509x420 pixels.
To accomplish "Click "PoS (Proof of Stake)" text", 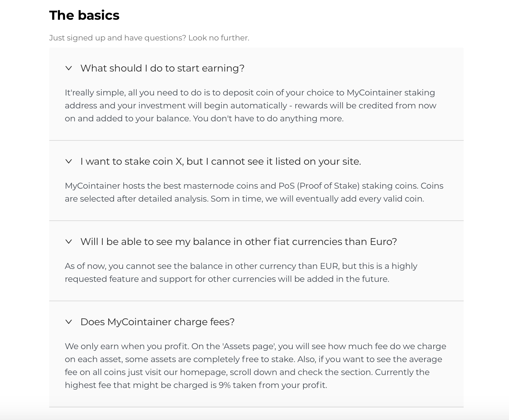I will click(x=319, y=186).
